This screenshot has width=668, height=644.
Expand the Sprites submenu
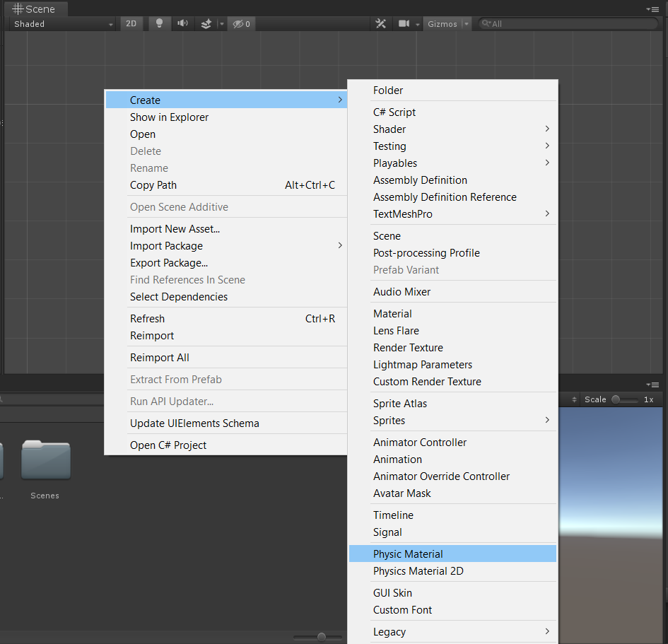coord(452,421)
